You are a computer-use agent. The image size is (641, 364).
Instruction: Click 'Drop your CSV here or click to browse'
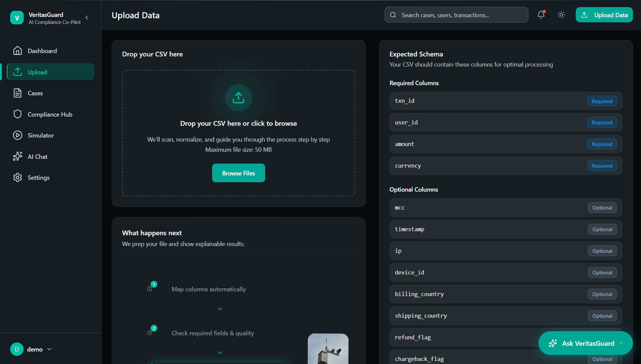point(238,123)
